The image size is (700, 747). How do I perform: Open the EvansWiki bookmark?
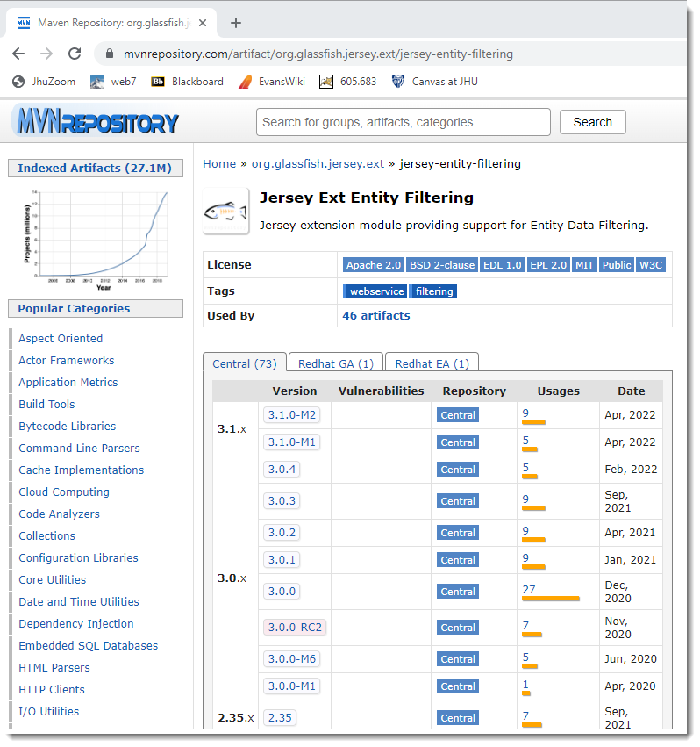[x=272, y=82]
